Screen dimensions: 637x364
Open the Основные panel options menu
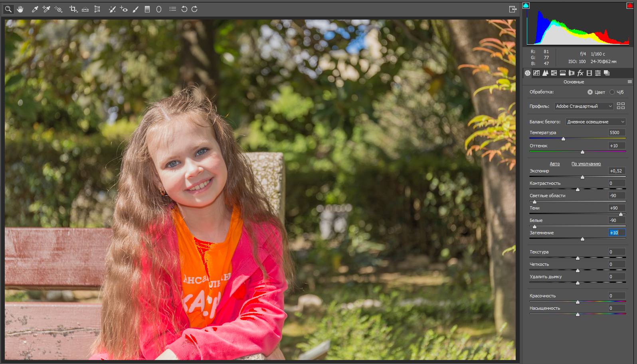tap(630, 82)
